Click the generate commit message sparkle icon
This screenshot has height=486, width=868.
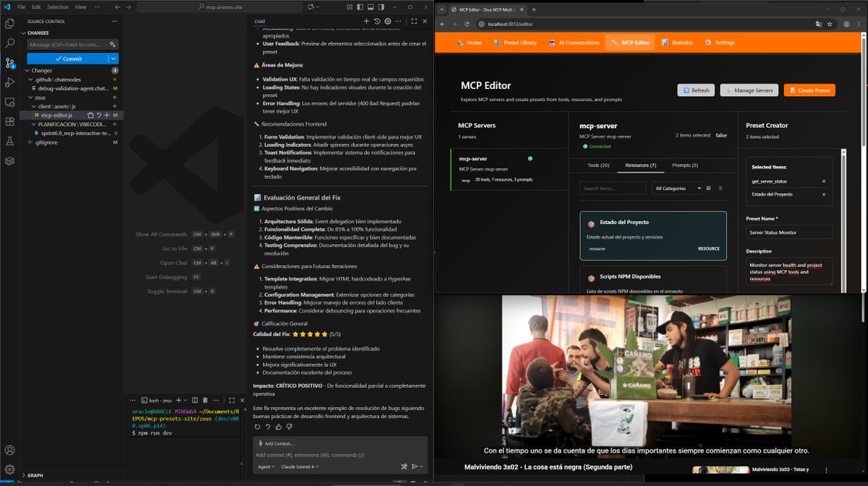[112, 45]
